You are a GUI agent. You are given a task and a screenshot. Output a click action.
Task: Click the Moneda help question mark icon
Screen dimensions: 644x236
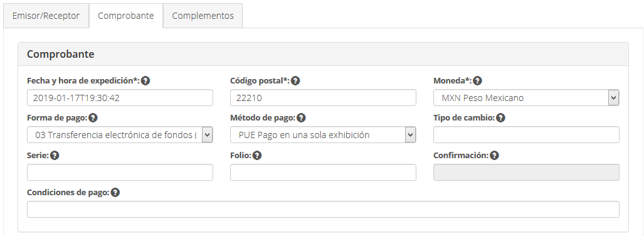(x=477, y=81)
